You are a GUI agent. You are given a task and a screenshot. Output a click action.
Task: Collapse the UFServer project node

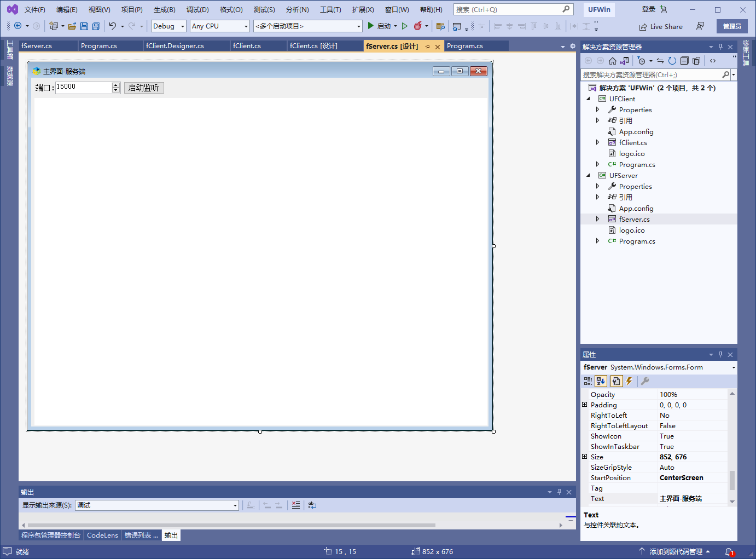pos(589,176)
